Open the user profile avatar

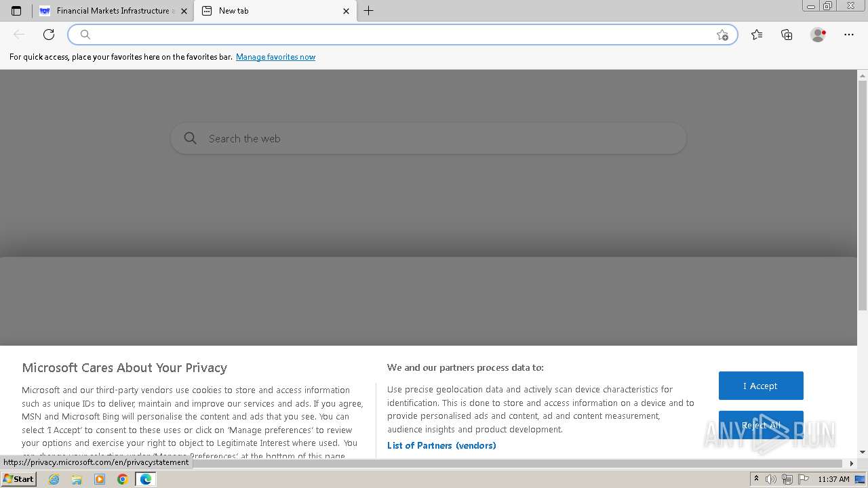click(818, 35)
